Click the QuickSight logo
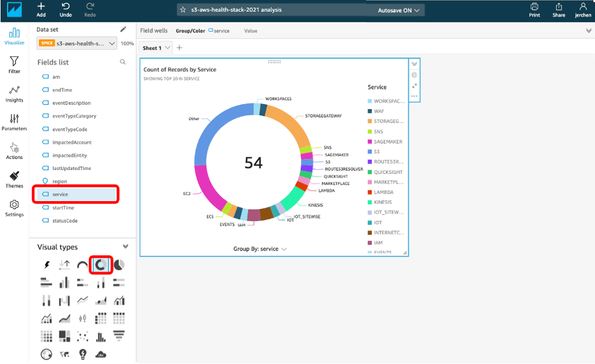Viewport: 595px width, 364px height. coord(15,10)
